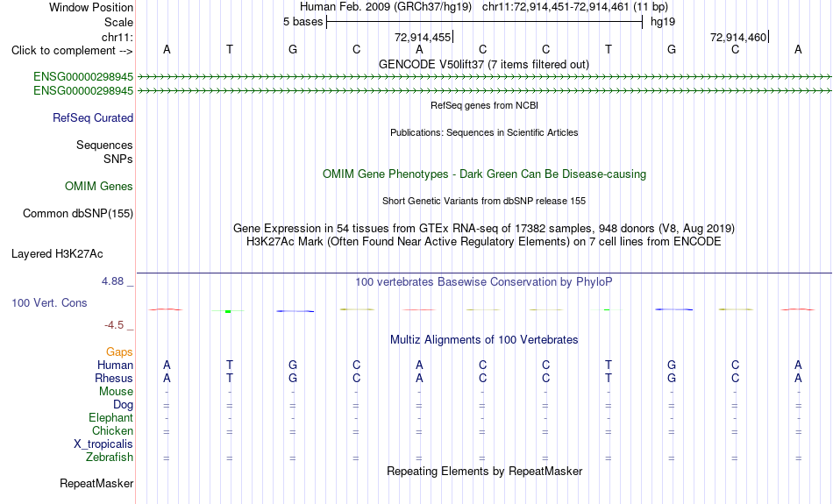Screen dimensions: 833x504
Task: Select the X_tropicalis species label
Action: pyautogui.click(x=103, y=444)
